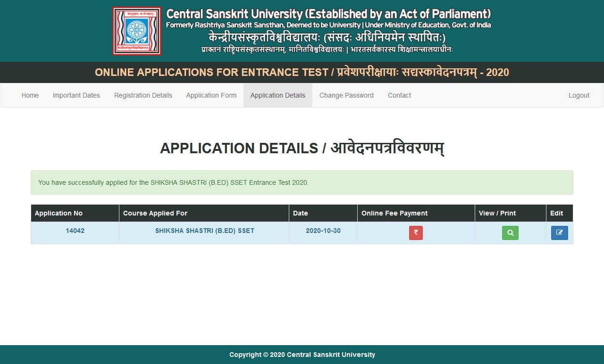Viewport: 604px width, 364px height.
Task: Open application with green magnifier icon
Action: tap(510, 233)
